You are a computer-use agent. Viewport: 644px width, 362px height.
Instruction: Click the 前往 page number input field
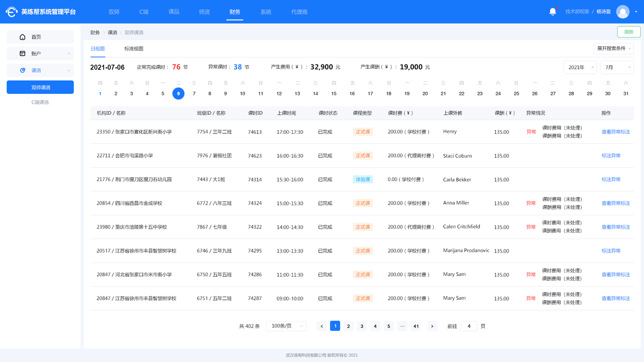(469, 326)
